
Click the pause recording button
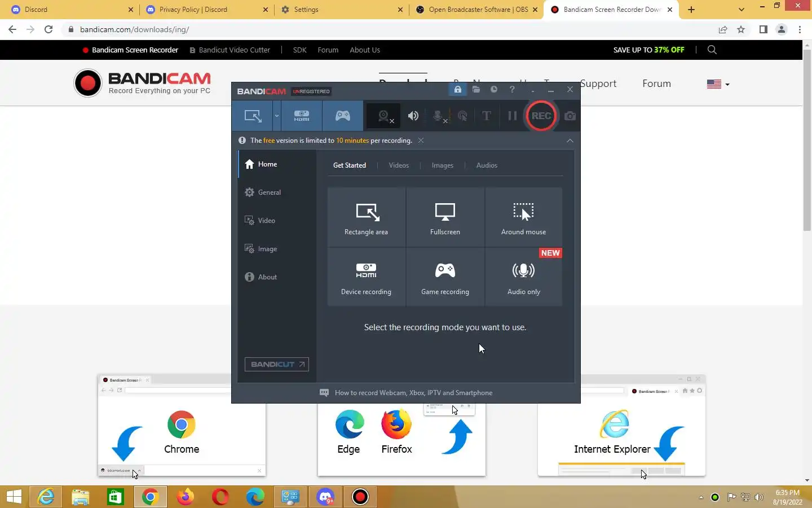click(x=512, y=116)
